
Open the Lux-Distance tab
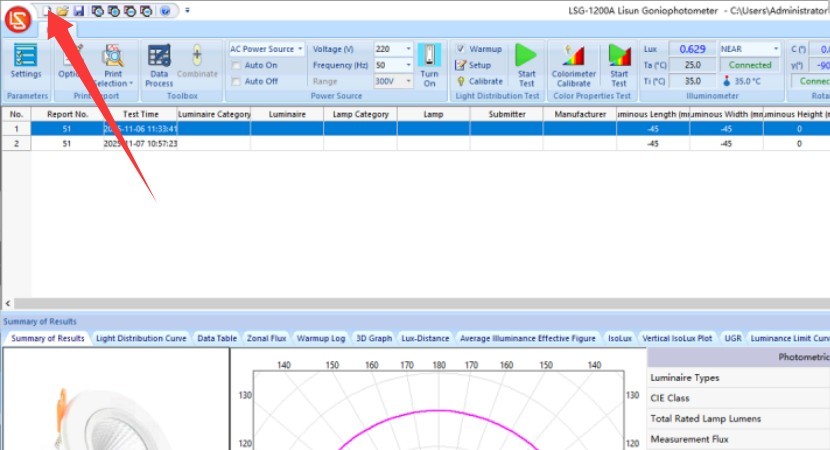(425, 338)
